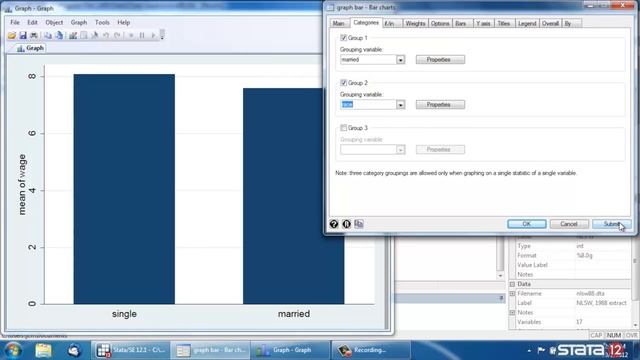The width and height of the screenshot is (640, 360).
Task: Show hidden system tray icons arrow
Action: click(x=529, y=351)
